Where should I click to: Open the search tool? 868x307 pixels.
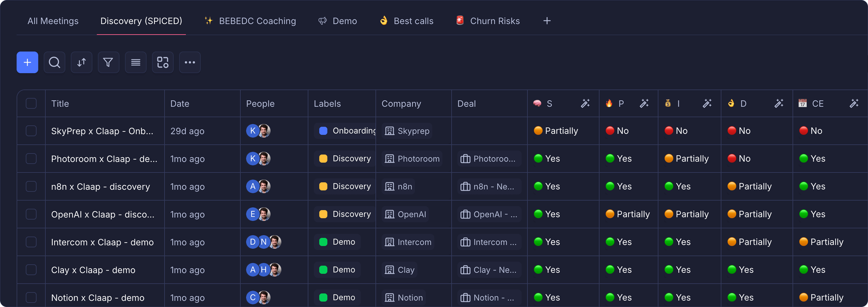[54, 62]
